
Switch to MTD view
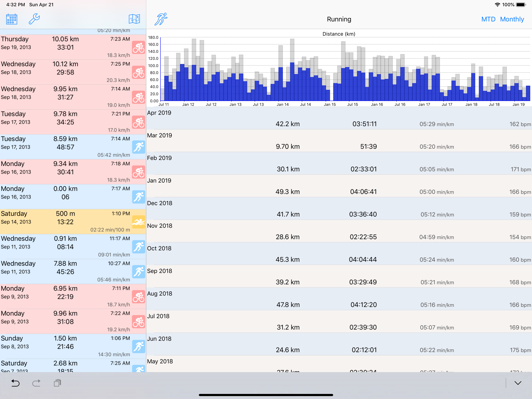point(488,19)
